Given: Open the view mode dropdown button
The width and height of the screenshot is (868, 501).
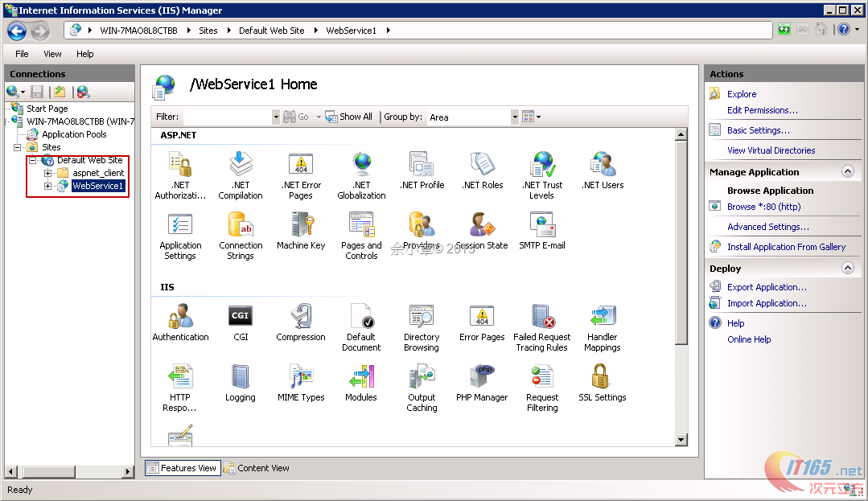Looking at the screenshot, I should (532, 117).
